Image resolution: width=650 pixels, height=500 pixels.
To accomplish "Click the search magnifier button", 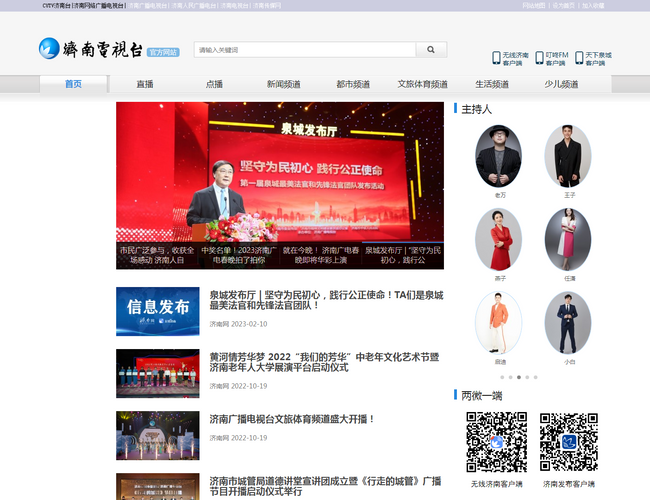I will pos(431,49).
